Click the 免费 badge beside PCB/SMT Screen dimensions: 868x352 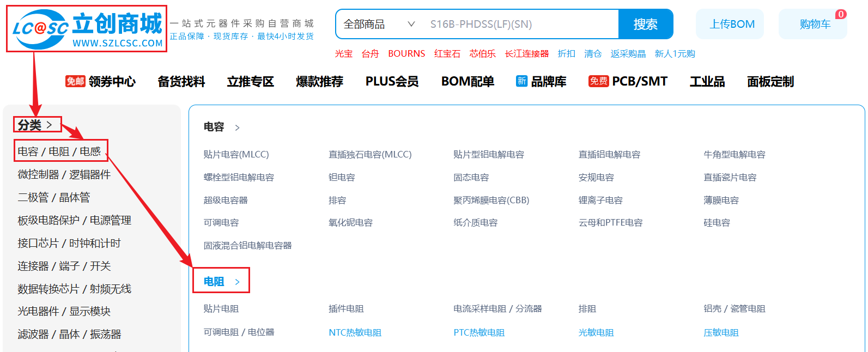pos(598,81)
